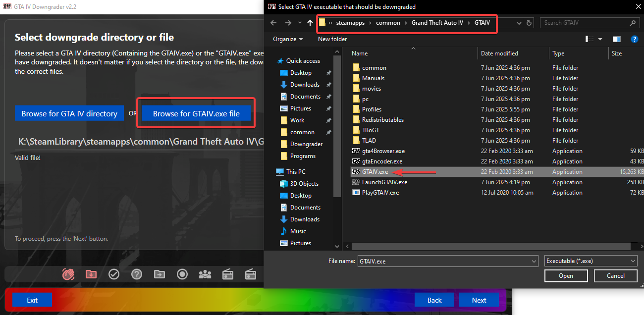Click Back in the Downgrader window

(x=434, y=300)
